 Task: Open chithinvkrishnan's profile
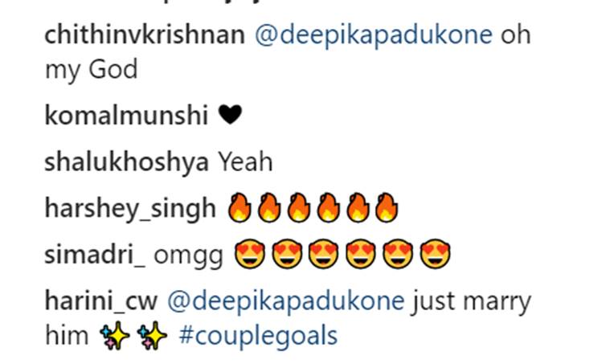[x=145, y=35]
